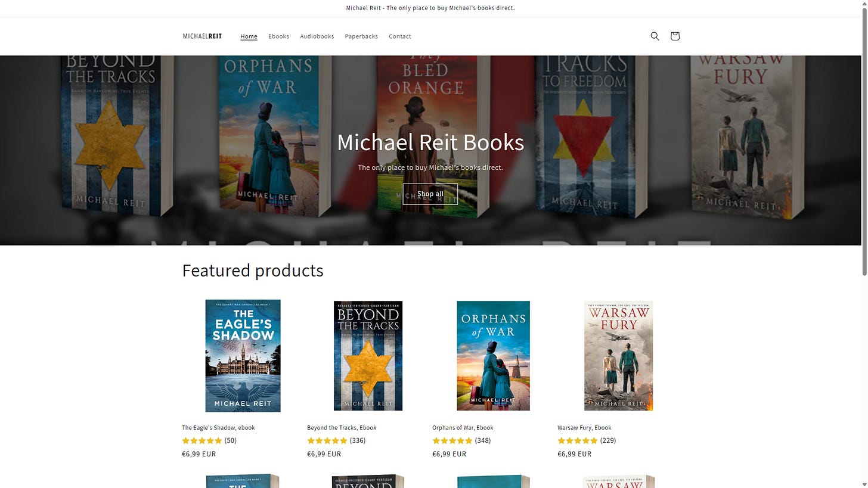Go to the Home menu item

coord(249,36)
